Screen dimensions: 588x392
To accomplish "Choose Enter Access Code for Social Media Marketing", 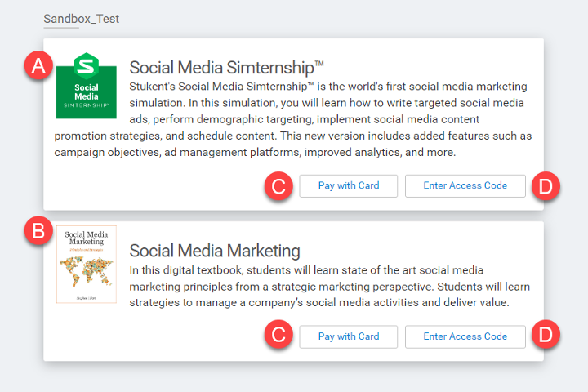I will pyautogui.click(x=465, y=336).
